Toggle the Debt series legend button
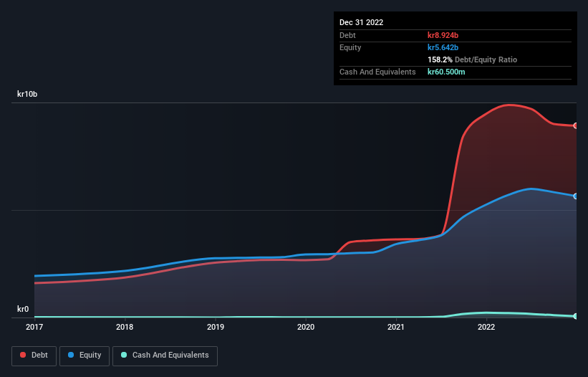 point(34,355)
